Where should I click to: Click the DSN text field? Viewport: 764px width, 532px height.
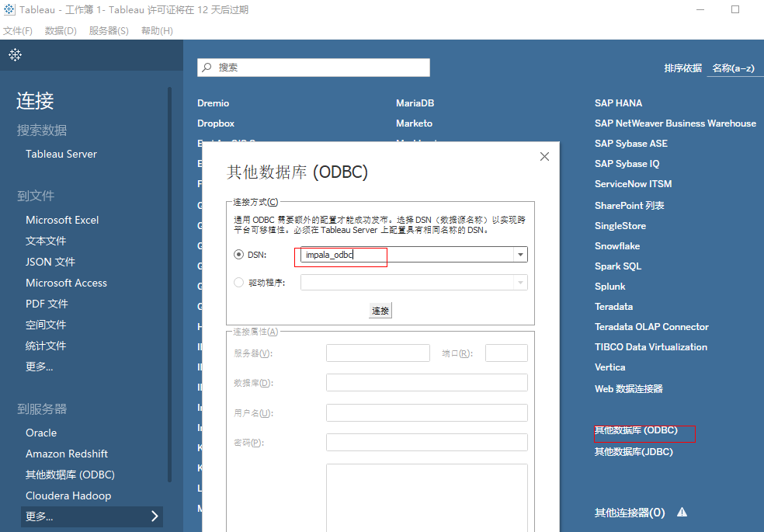(x=407, y=254)
